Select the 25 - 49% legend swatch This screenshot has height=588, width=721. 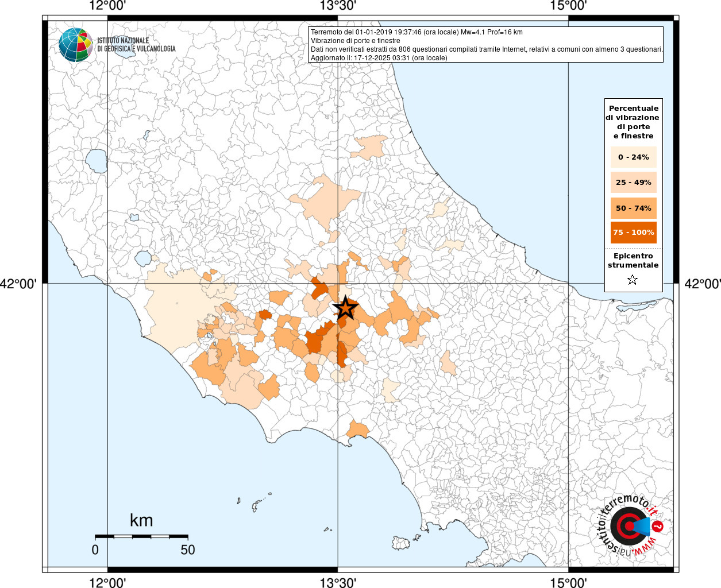click(634, 182)
